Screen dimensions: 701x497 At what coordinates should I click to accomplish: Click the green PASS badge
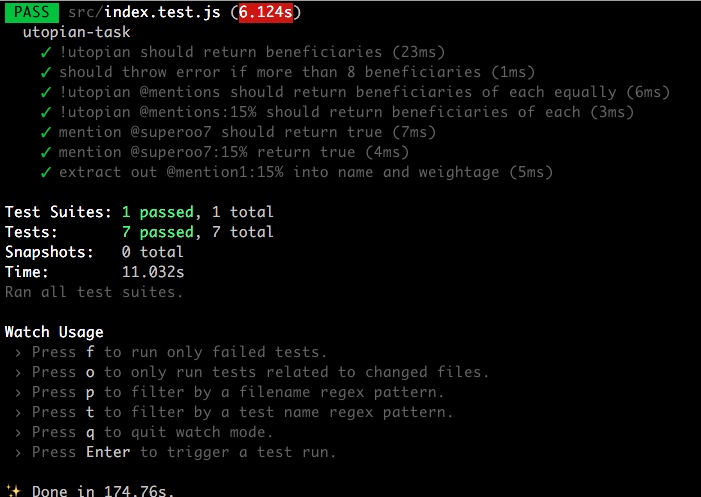point(32,12)
